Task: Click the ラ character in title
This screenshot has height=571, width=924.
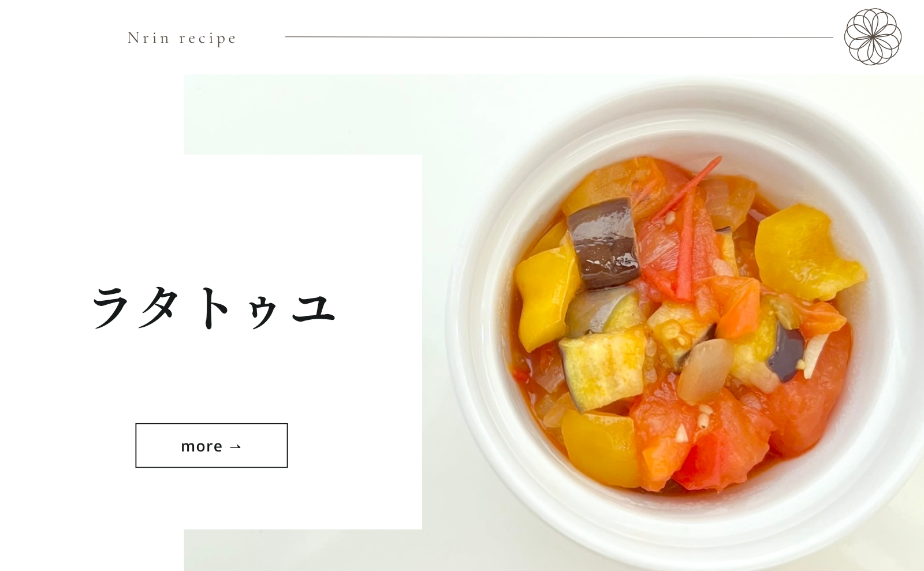Action: coord(110,308)
